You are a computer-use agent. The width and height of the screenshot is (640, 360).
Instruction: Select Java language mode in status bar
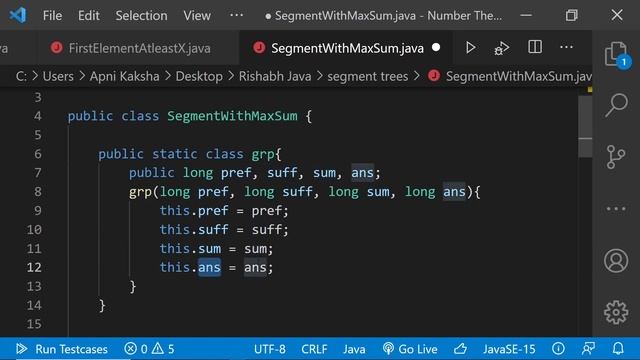(x=354, y=349)
